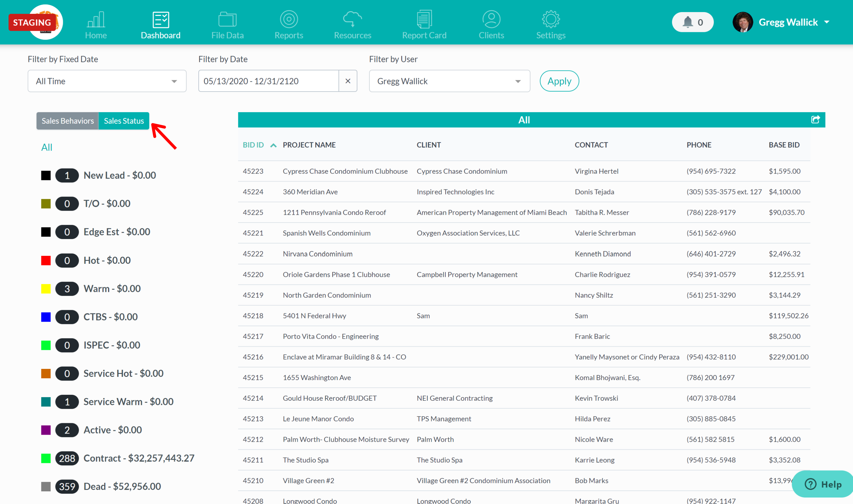Toggle the Warm status filter checkbox
The image size is (853, 504).
pos(46,288)
